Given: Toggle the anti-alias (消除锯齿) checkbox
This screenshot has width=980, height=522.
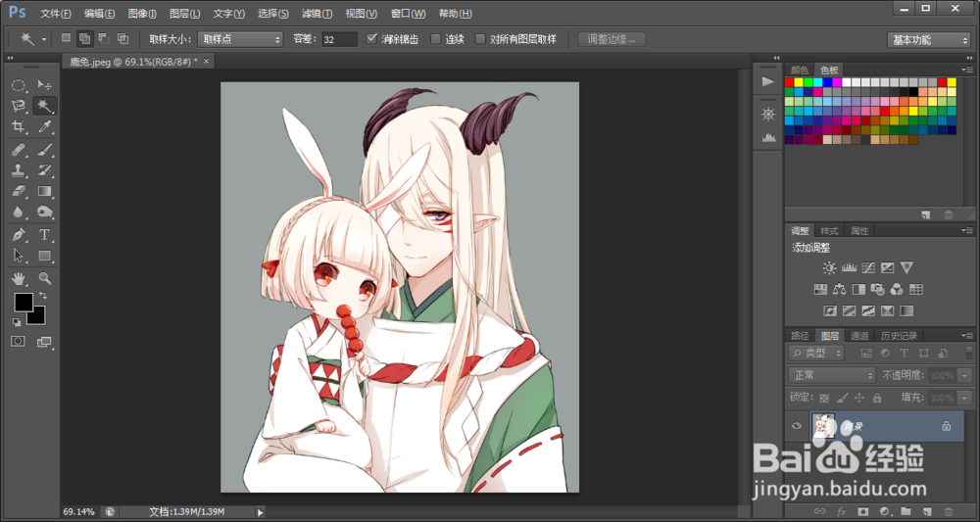Looking at the screenshot, I should pos(371,39).
